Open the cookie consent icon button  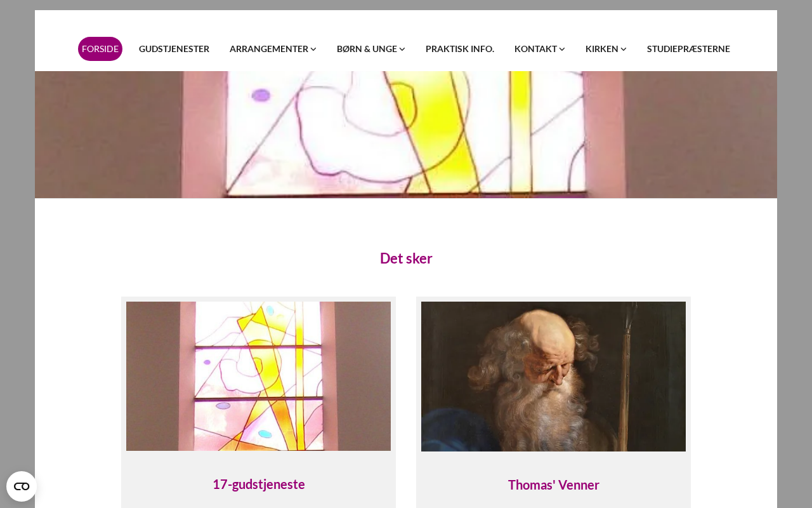click(22, 486)
